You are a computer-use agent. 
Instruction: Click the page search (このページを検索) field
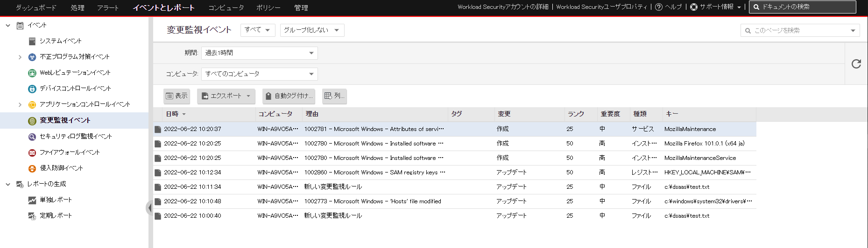tap(799, 31)
